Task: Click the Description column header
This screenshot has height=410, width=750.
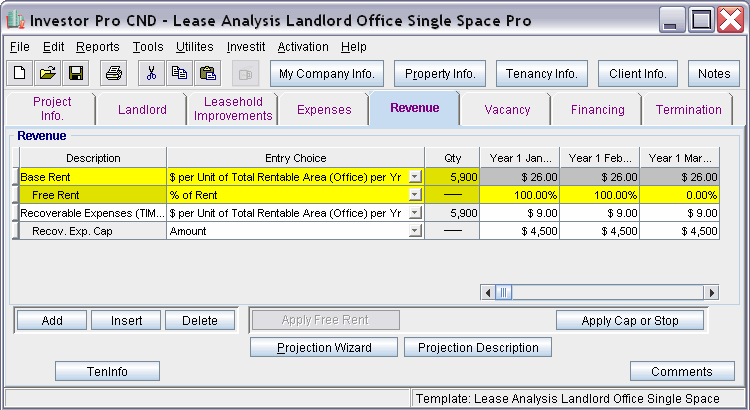Action: click(93, 158)
